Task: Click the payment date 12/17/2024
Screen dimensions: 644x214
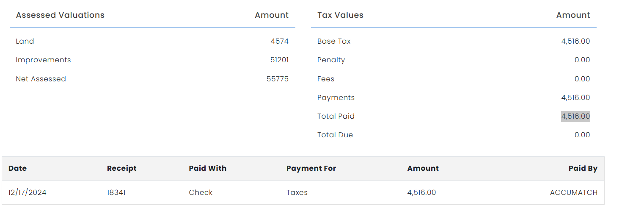Action: [28, 192]
